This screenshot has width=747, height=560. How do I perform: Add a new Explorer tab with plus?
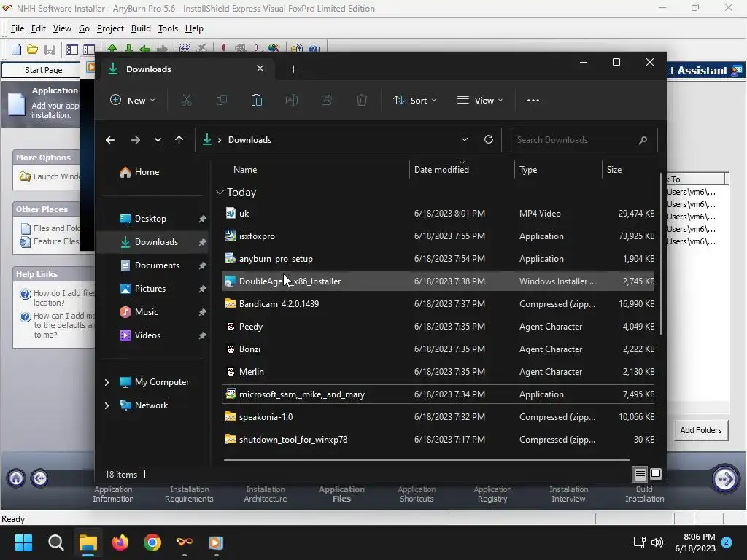[x=293, y=69]
